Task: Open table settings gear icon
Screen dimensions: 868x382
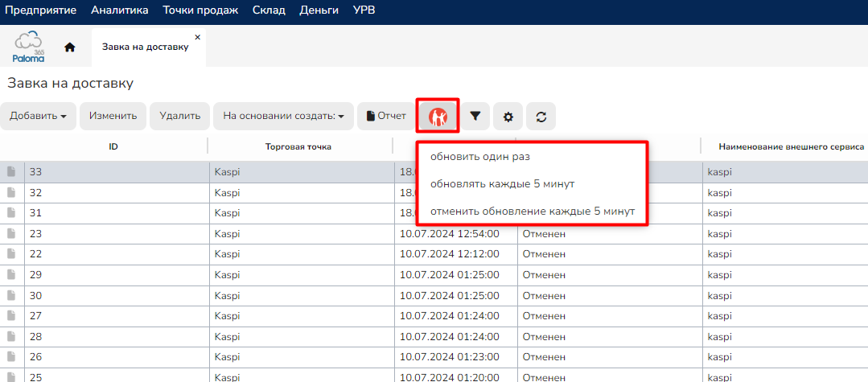Action: [508, 117]
